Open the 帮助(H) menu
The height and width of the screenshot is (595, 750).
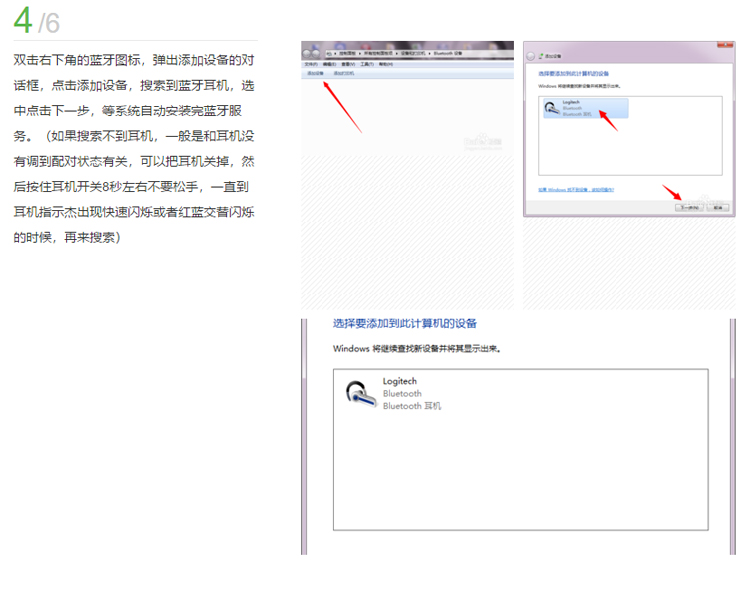pos(384,64)
